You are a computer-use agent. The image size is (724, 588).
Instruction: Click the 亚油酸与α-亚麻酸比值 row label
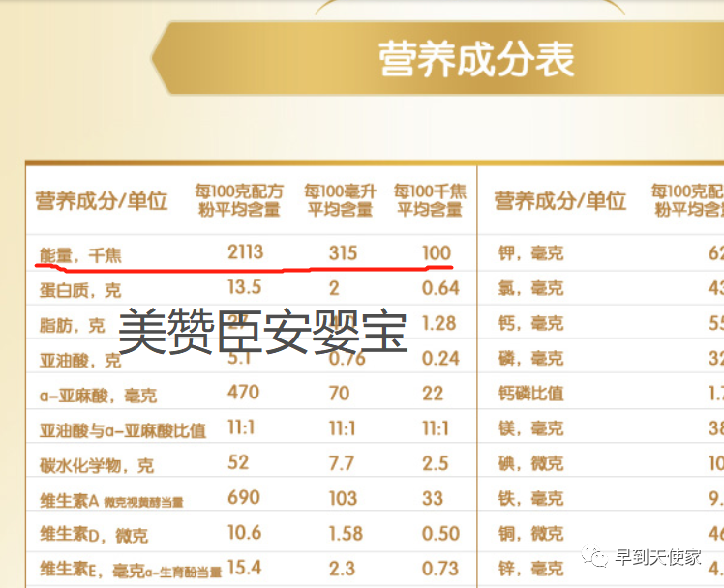tap(123, 430)
